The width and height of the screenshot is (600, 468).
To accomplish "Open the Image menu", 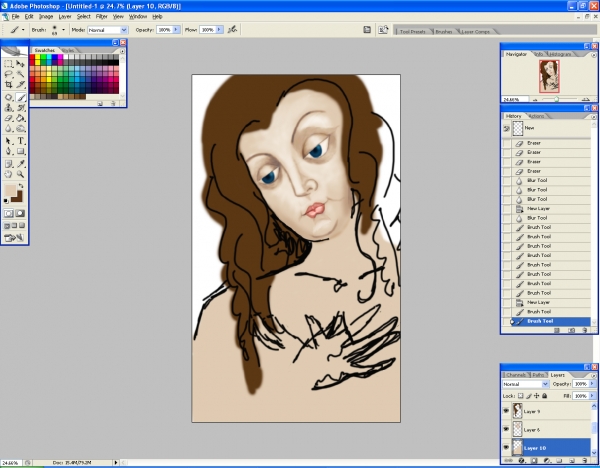I will (x=46, y=16).
